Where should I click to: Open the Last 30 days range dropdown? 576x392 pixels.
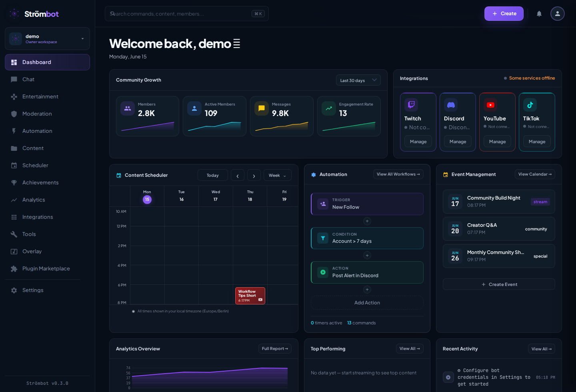(x=358, y=80)
